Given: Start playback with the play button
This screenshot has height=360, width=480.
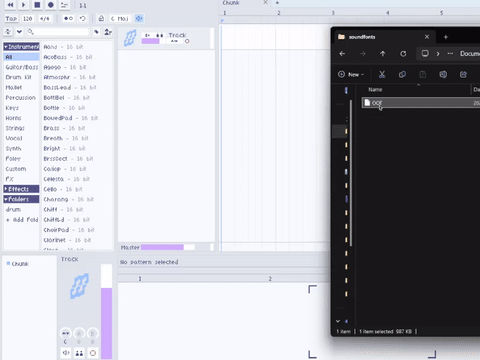Looking at the screenshot, I should tap(23, 5).
